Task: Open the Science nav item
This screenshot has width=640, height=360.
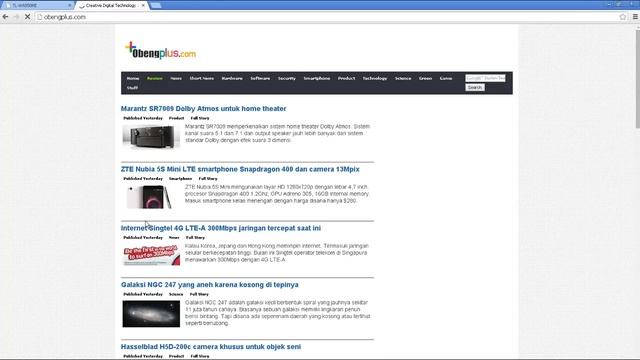Action: [403, 78]
